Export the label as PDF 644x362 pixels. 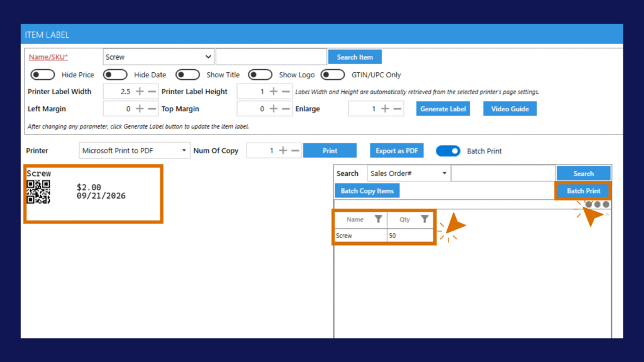click(x=397, y=151)
